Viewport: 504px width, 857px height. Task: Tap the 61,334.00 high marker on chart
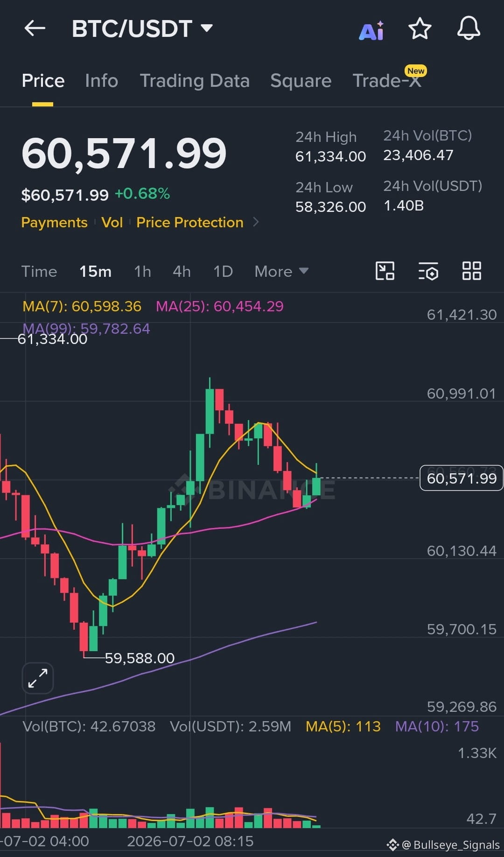click(52, 339)
